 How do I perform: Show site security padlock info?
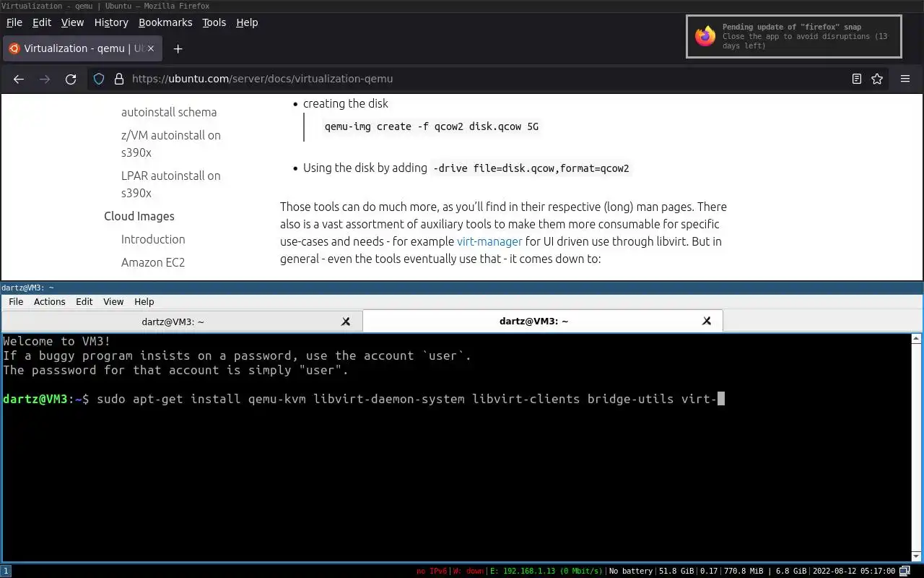pos(118,79)
